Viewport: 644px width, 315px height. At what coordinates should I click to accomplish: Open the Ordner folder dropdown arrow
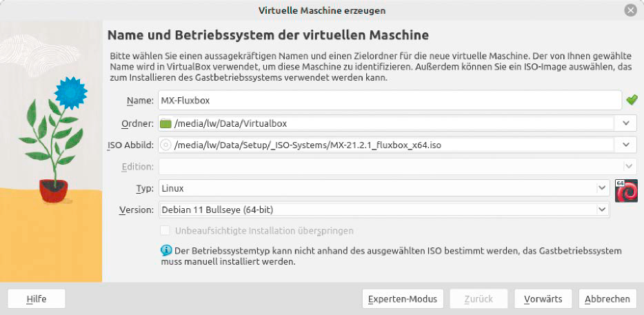[x=626, y=123]
